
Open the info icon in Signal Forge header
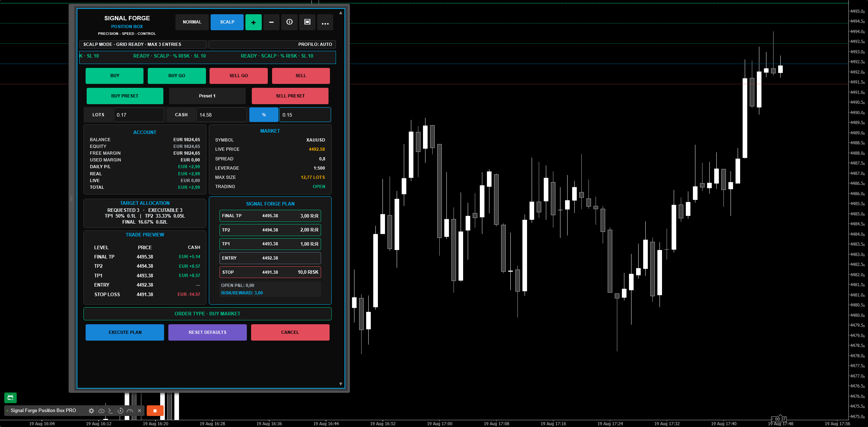[289, 22]
